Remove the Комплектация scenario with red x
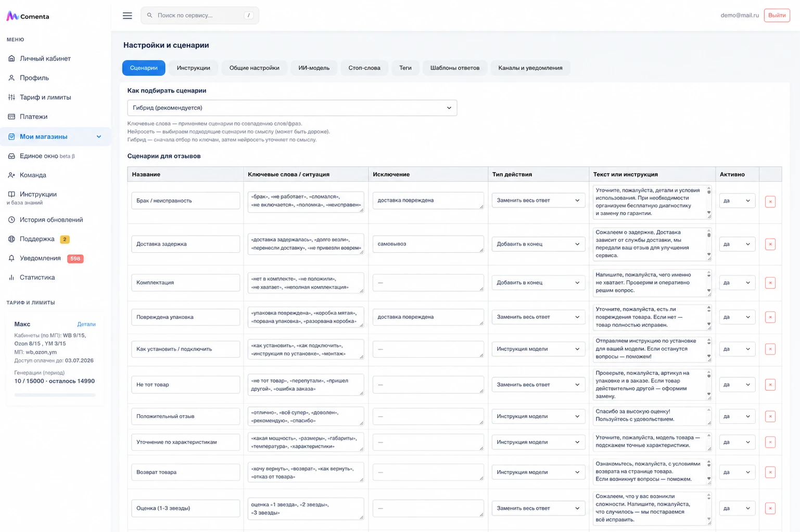Viewport: 800px width, 532px height. click(x=770, y=283)
